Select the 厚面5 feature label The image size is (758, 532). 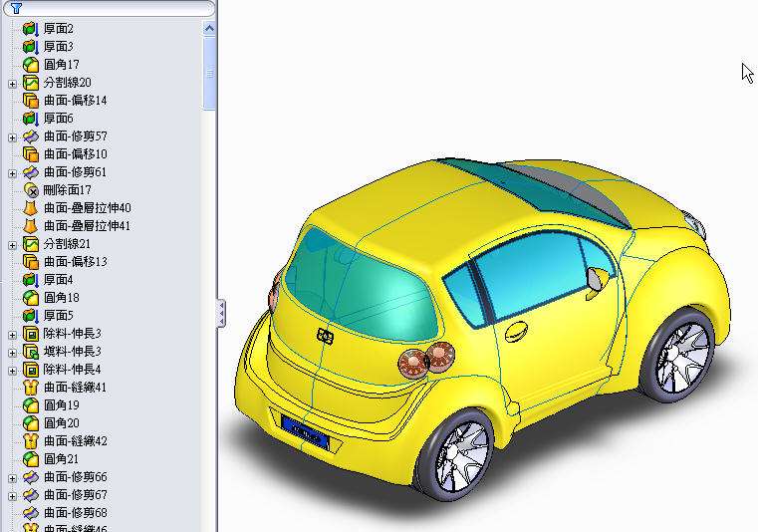point(59,316)
